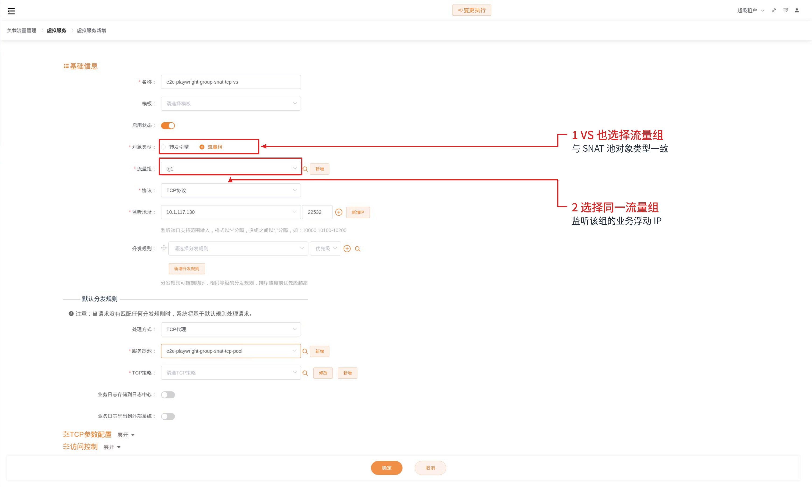
Task: Go to 负载流量管理 breadcrumb
Action: click(x=22, y=30)
